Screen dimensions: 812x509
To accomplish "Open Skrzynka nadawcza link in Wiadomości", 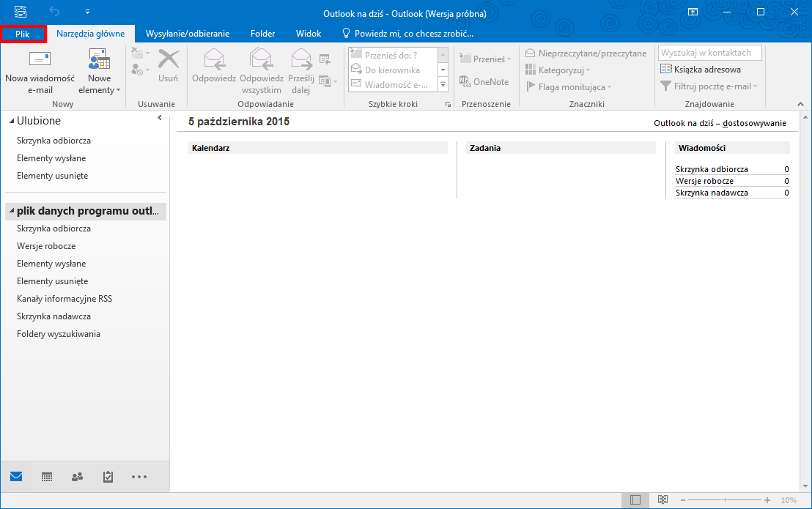I will (712, 193).
